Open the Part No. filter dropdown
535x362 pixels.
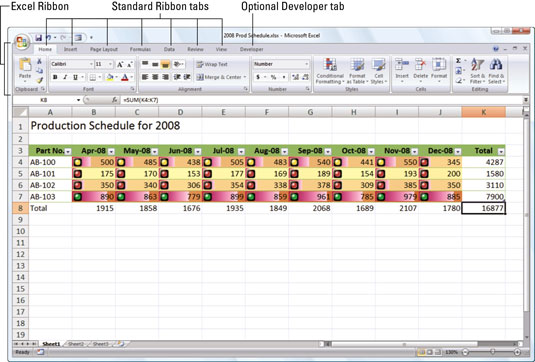[x=68, y=151]
